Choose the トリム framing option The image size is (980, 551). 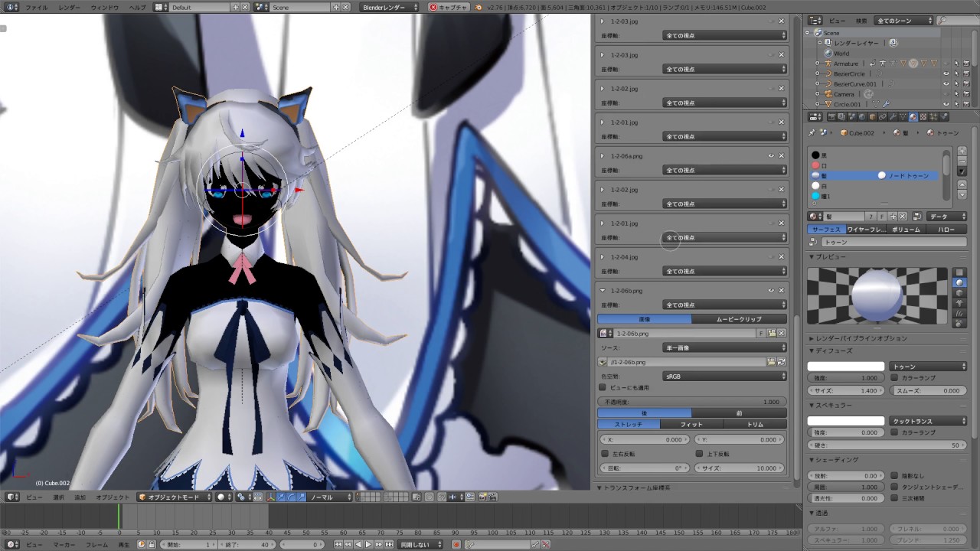(755, 424)
